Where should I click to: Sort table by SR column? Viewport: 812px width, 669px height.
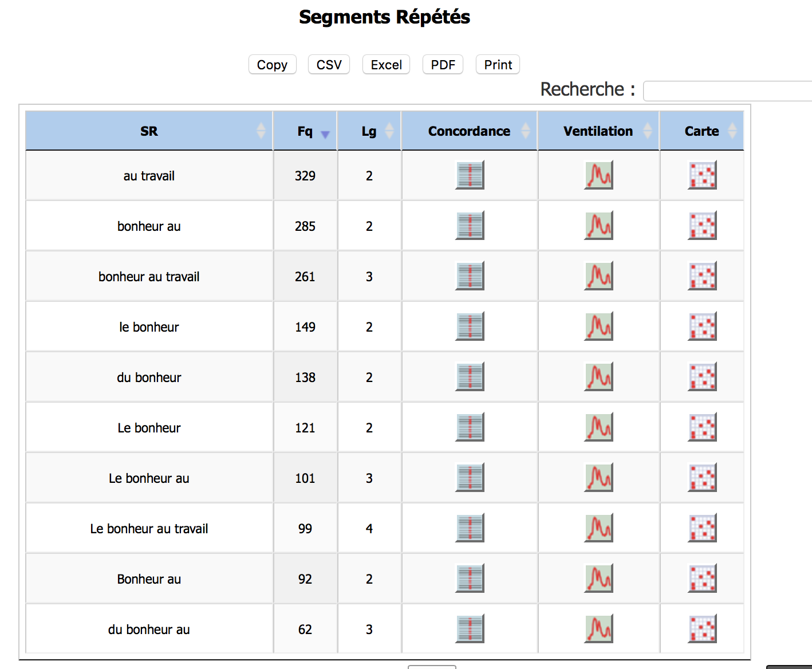coord(149,131)
